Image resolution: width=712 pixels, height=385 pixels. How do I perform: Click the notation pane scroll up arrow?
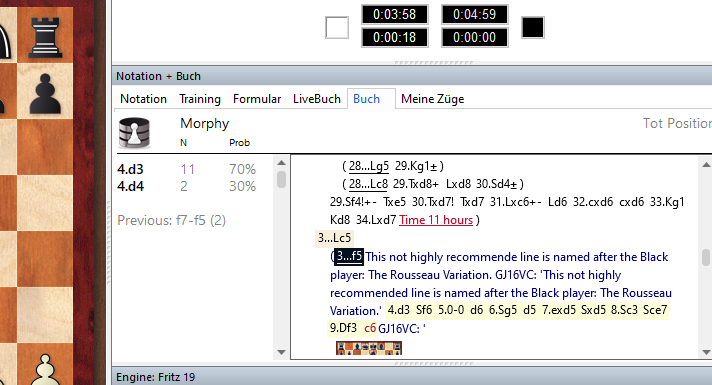706,165
